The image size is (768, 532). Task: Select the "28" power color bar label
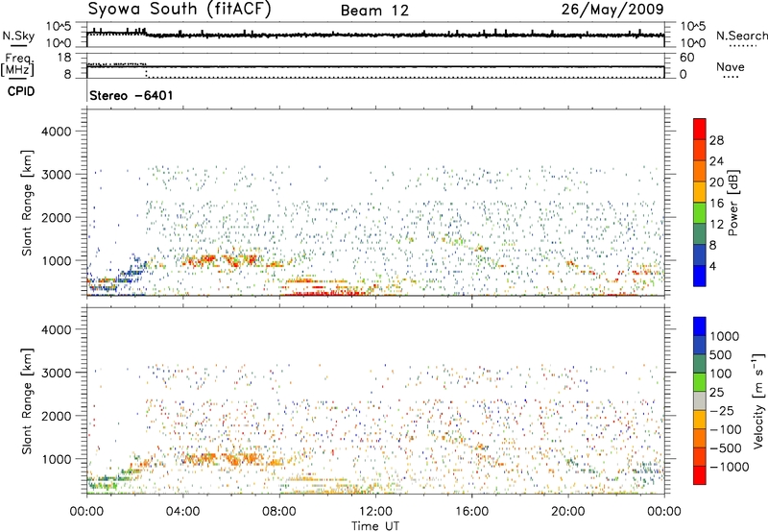pyautogui.click(x=716, y=140)
